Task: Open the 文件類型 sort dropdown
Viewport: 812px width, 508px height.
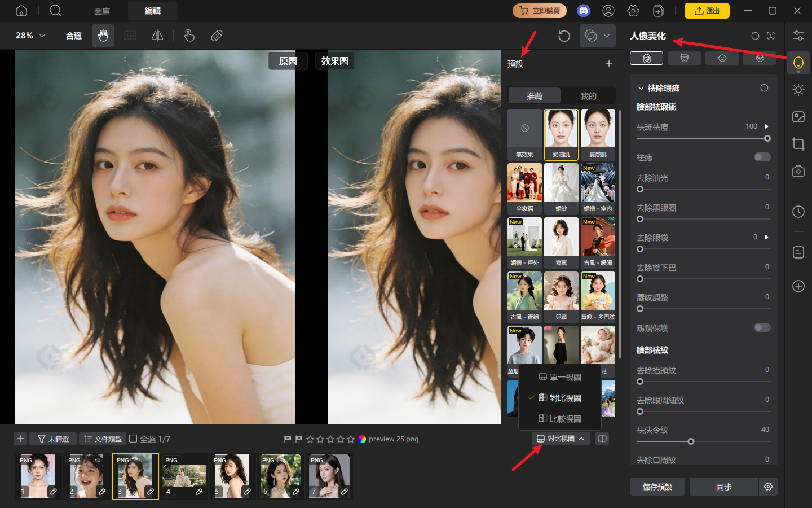Action: tap(103, 439)
